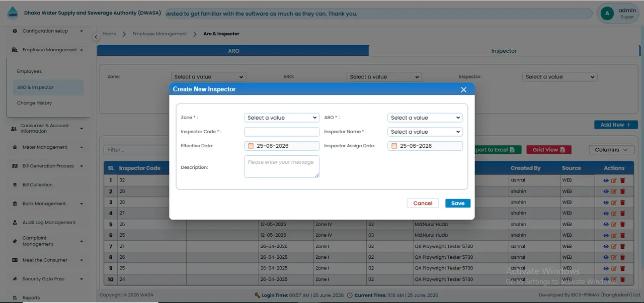The width and height of the screenshot is (644, 303).
Task: Click the Employee Management icon
Action: pyautogui.click(x=15, y=50)
